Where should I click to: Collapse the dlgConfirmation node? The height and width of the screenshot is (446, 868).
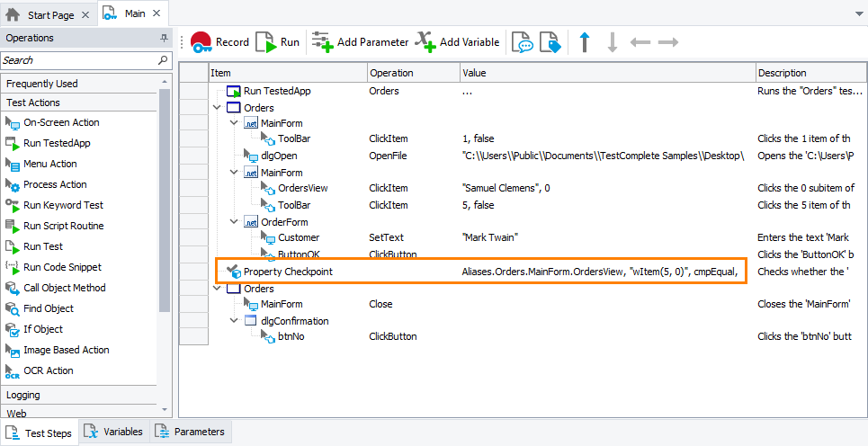click(234, 321)
